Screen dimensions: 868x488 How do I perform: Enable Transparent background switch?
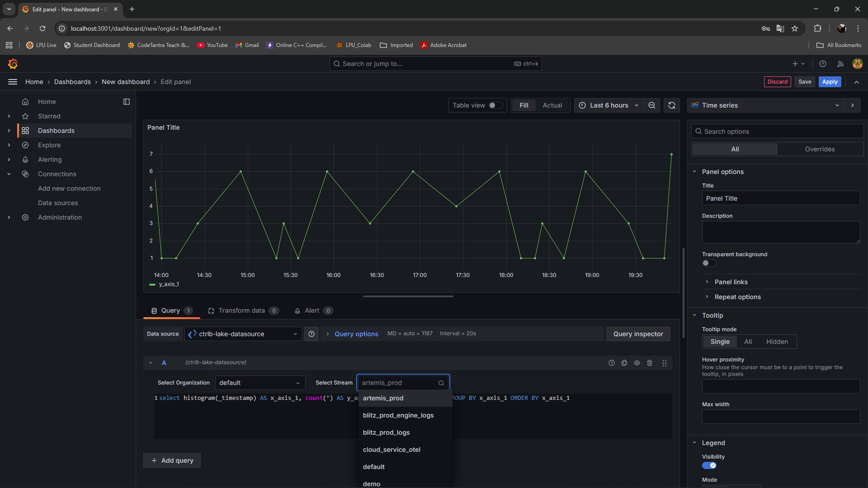click(x=708, y=263)
